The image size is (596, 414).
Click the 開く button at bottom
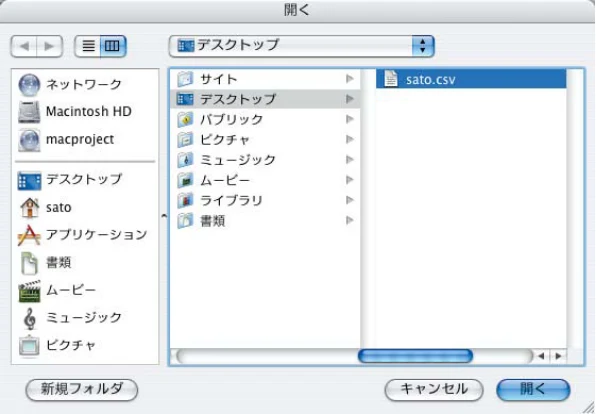click(x=533, y=390)
